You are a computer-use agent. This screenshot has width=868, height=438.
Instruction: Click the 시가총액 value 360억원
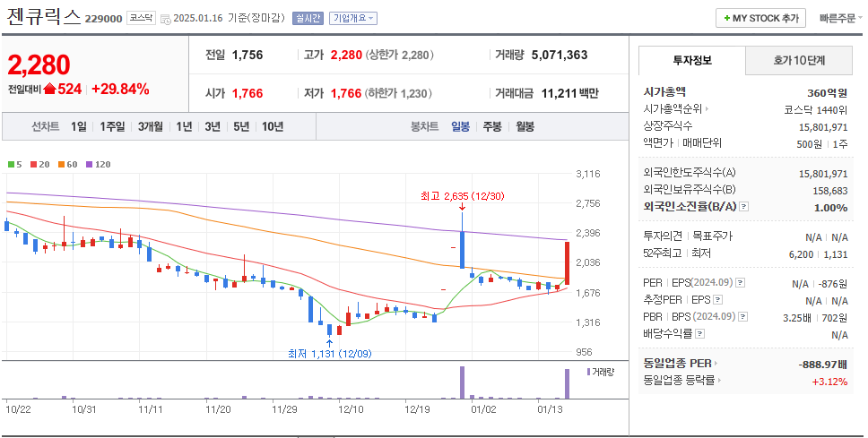point(827,93)
